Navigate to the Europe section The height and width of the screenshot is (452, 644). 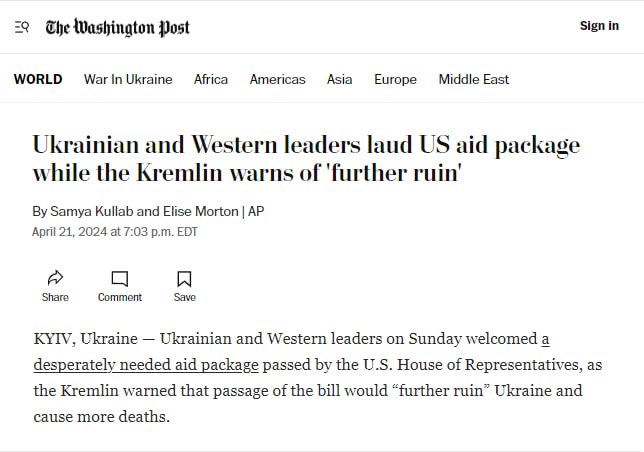click(395, 79)
